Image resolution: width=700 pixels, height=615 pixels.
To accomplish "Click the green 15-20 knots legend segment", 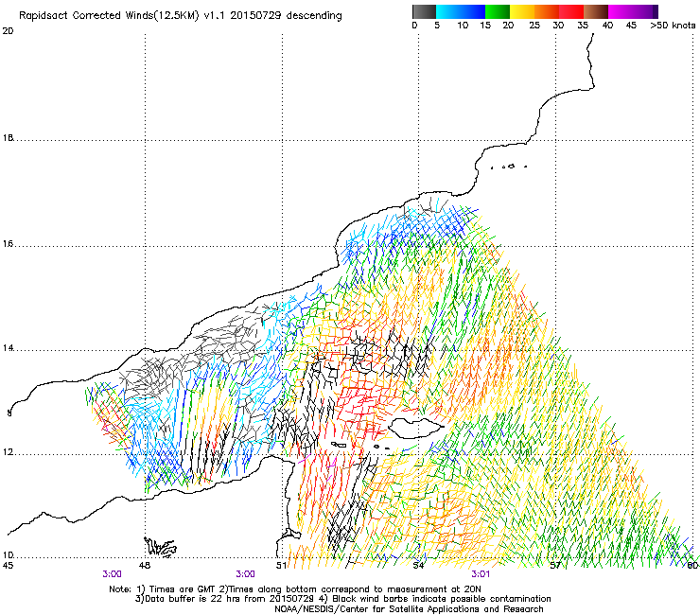I will coord(498,11).
